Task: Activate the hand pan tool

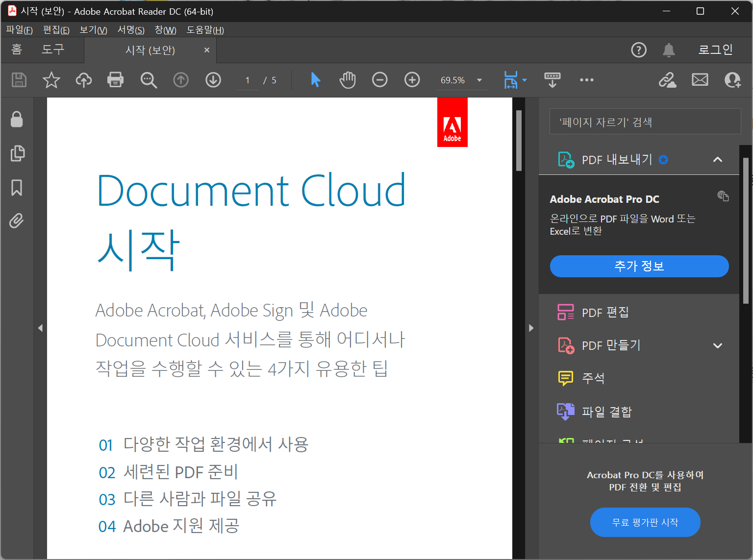Action: click(x=348, y=79)
